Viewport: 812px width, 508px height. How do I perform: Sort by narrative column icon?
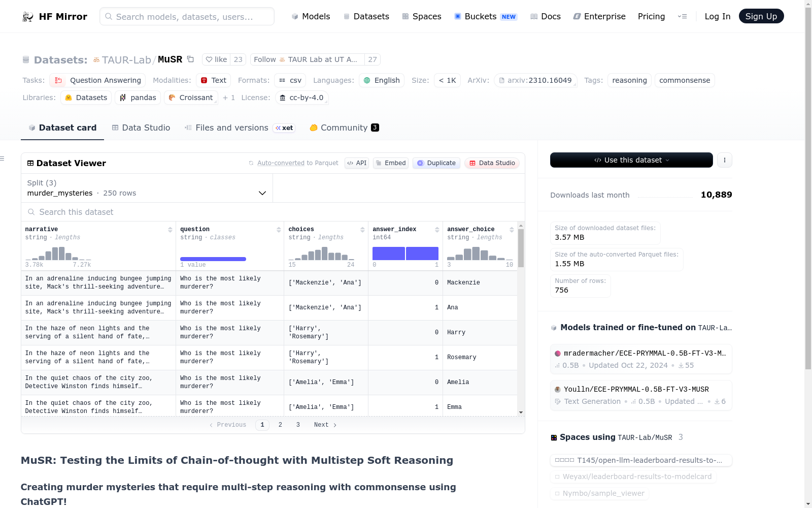tap(170, 230)
